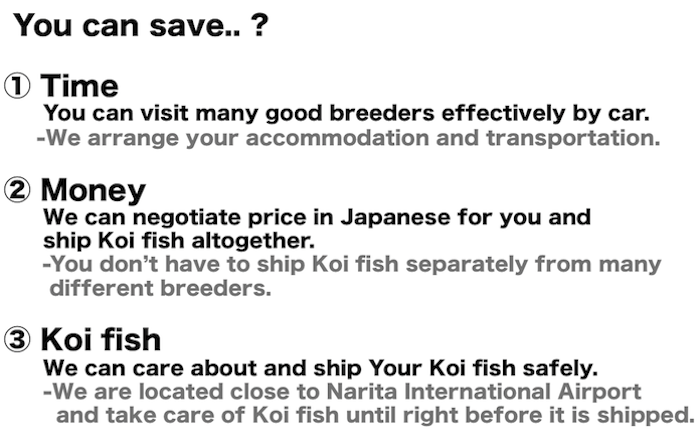Click the word 'transportation' in gray text
This screenshot has height=442, width=700.
[573, 138]
